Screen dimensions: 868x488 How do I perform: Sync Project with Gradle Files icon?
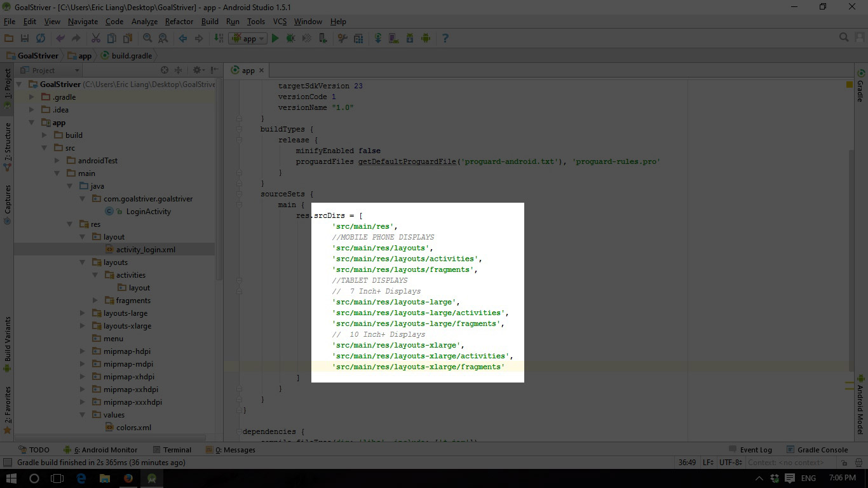click(x=378, y=38)
